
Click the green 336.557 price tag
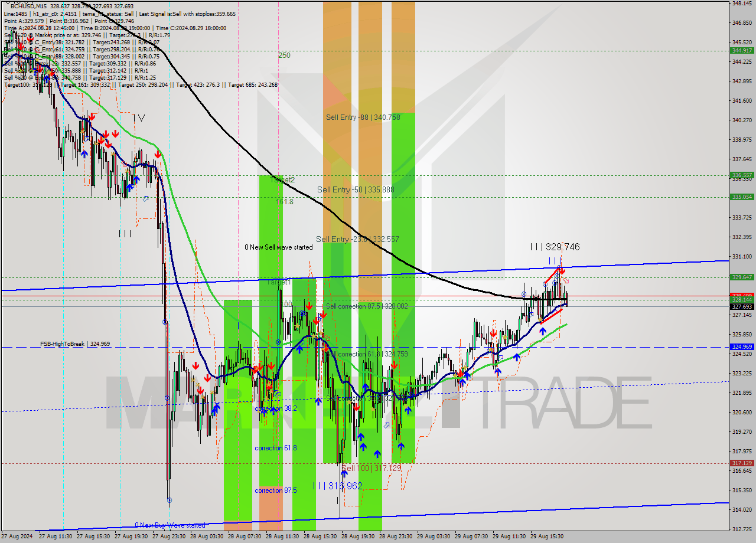click(x=742, y=175)
